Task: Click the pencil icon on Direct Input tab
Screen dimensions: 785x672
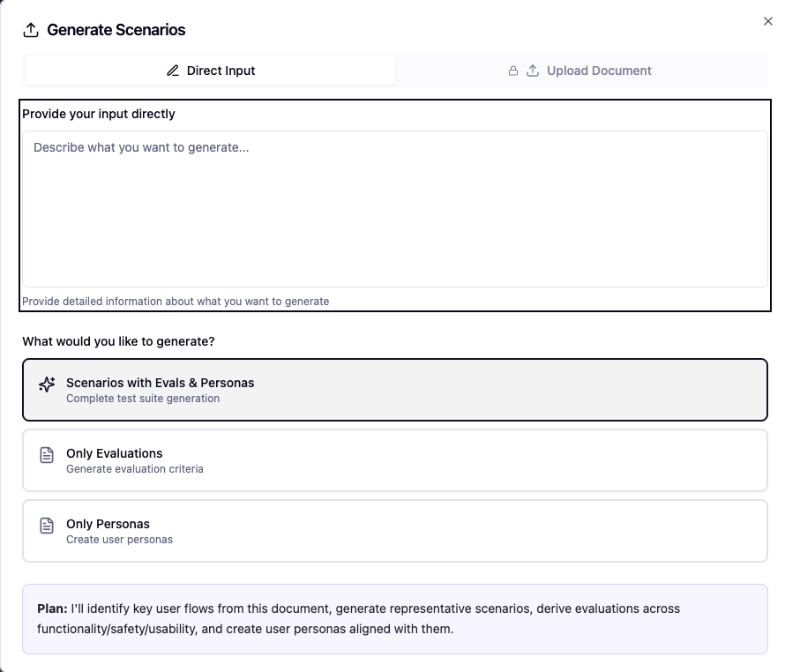Action: (173, 71)
